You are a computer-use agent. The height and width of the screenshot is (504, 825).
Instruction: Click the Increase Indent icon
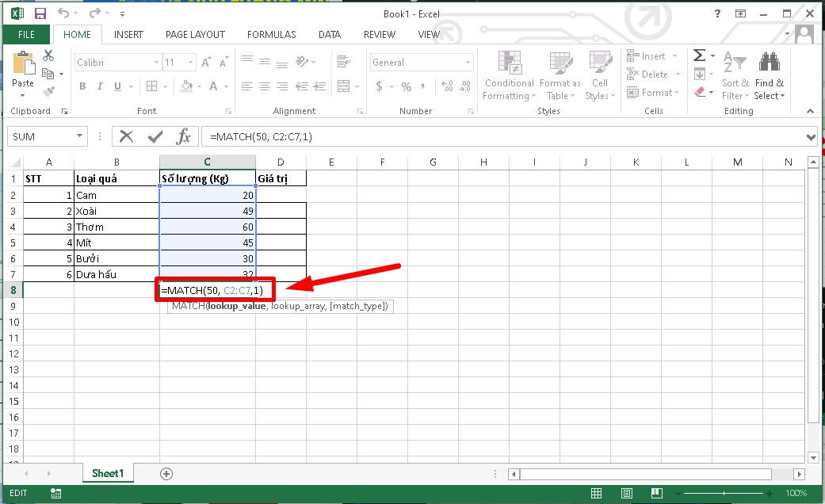click(320, 86)
